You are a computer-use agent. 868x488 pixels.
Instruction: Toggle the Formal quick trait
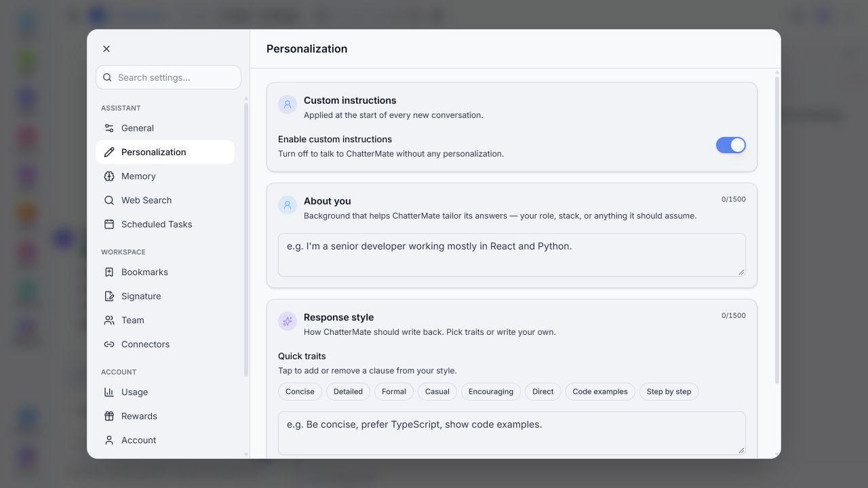394,392
